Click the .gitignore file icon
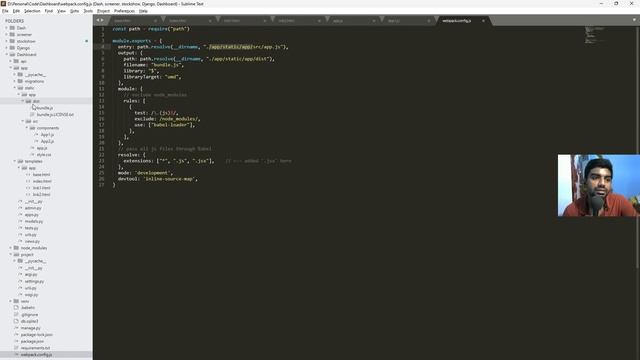Image resolution: width=640 pixels, height=360 pixels. (16, 315)
